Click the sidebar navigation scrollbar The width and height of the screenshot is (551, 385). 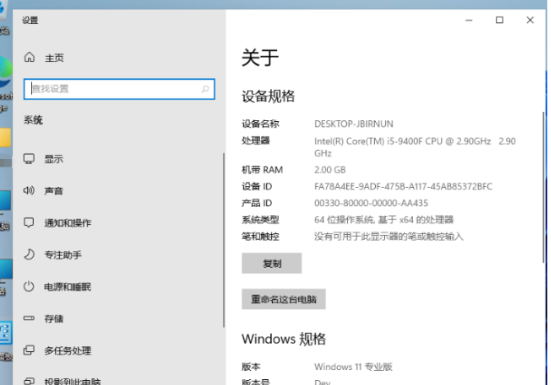pyautogui.click(x=223, y=240)
